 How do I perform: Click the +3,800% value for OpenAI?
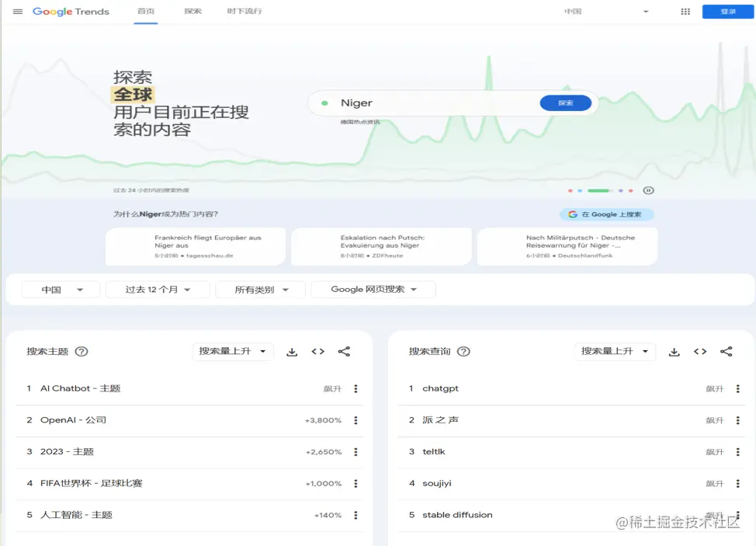[x=323, y=421]
